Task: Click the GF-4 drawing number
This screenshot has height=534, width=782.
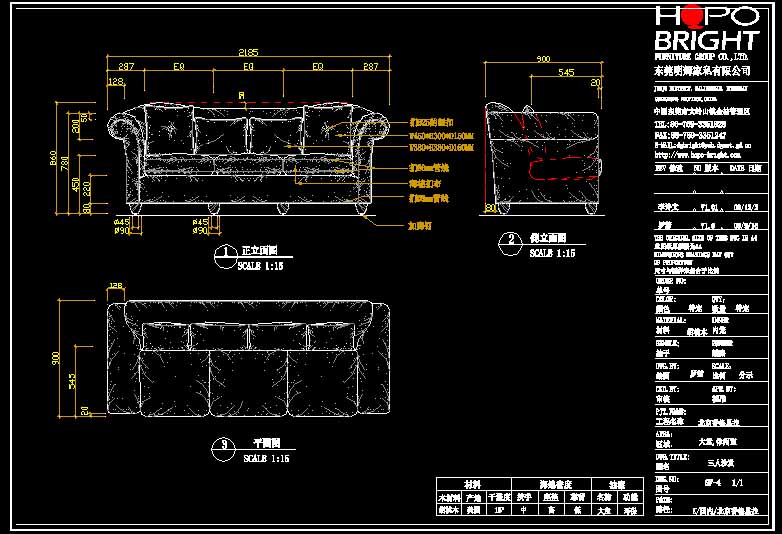Action: tap(712, 483)
